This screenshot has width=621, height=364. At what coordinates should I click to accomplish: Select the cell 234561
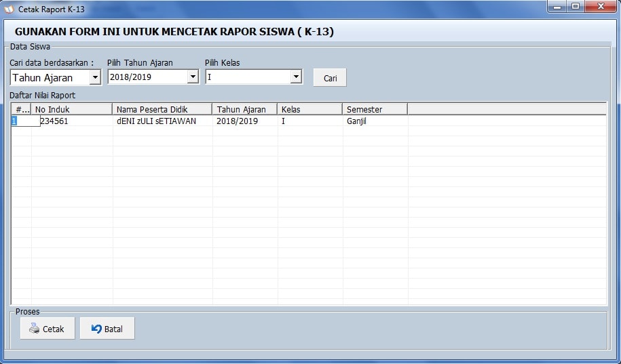pos(54,121)
